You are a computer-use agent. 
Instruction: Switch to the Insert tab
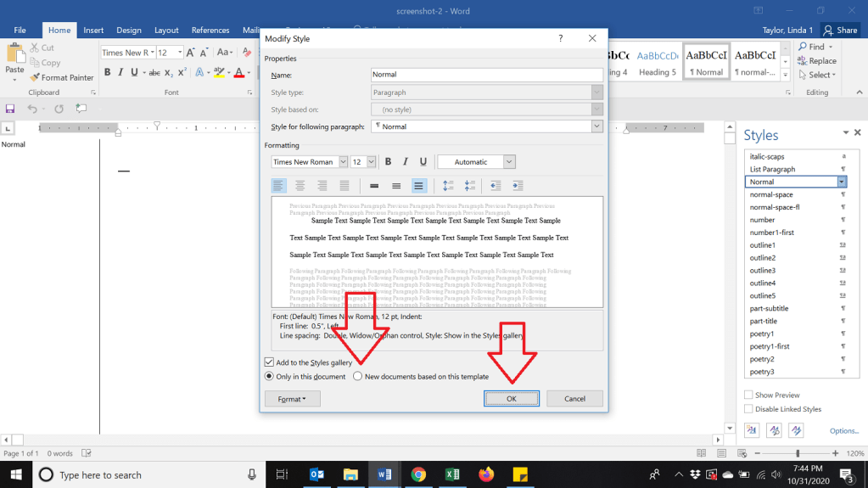[x=93, y=31]
